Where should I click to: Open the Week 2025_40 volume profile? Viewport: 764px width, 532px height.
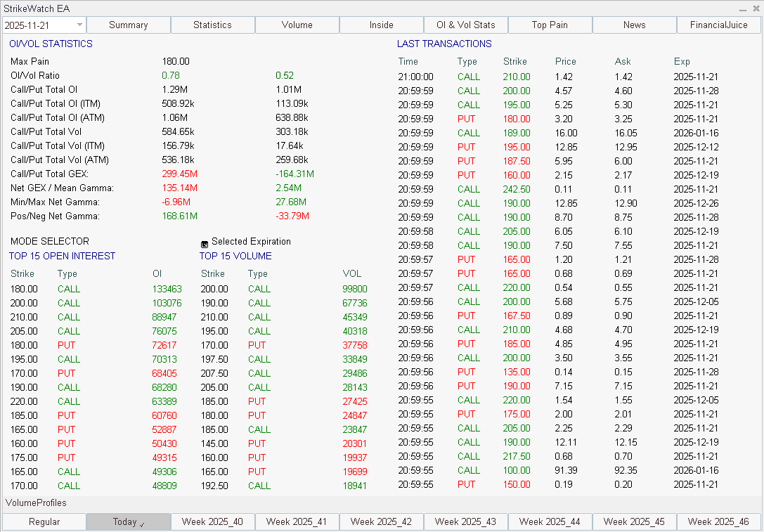coord(212,522)
